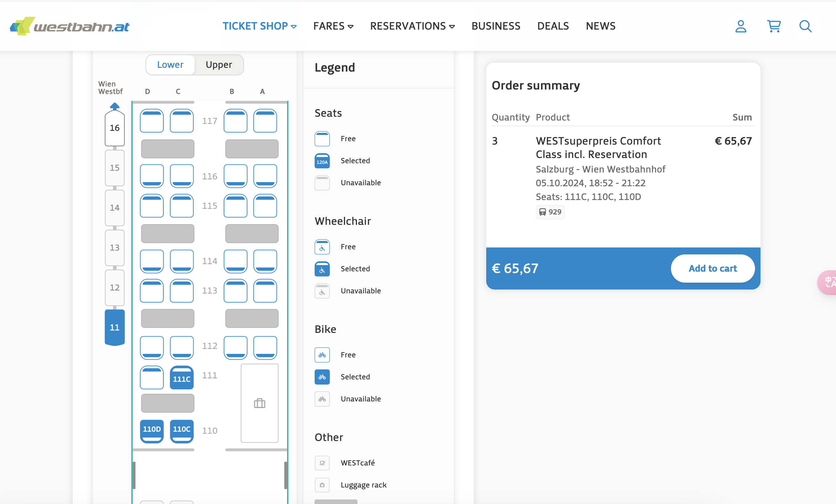Click the unavailable seat legend icon
Image resolution: width=836 pixels, height=504 pixels.
322,183
